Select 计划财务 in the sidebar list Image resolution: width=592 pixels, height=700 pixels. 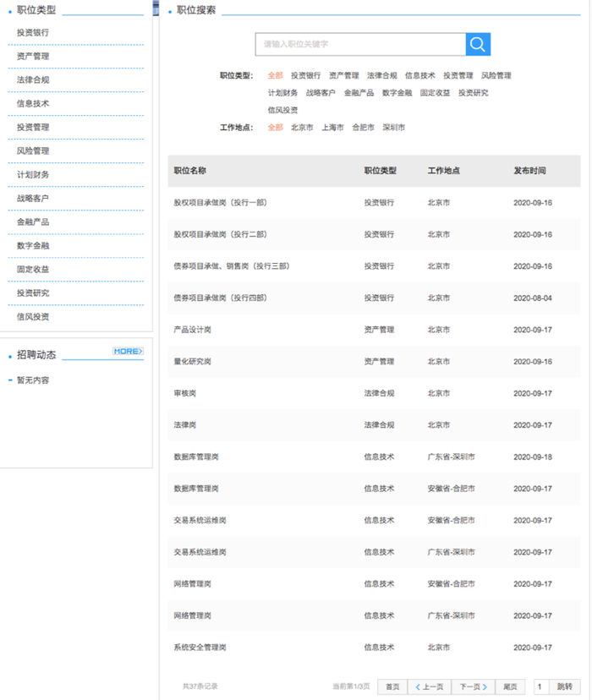pyautogui.click(x=33, y=174)
